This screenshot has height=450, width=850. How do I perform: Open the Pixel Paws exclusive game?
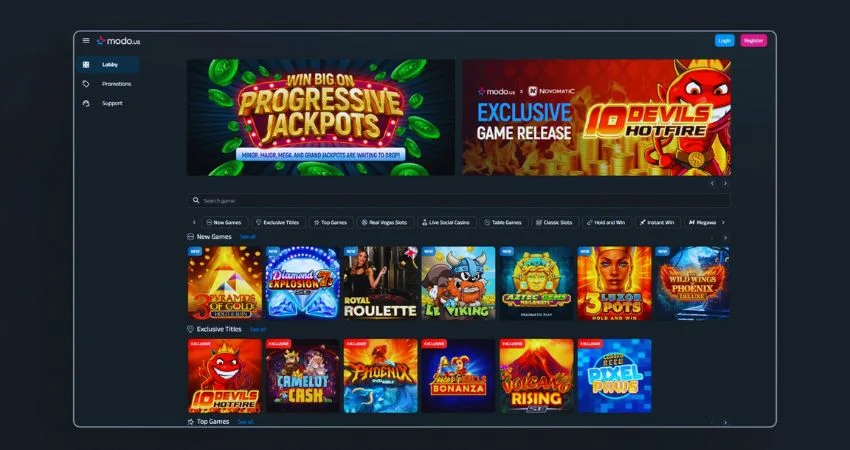[x=614, y=376]
